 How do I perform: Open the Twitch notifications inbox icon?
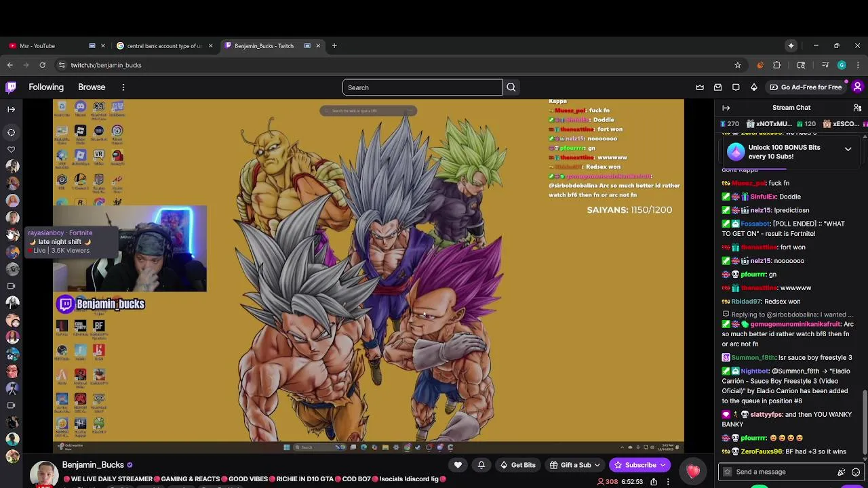click(717, 87)
